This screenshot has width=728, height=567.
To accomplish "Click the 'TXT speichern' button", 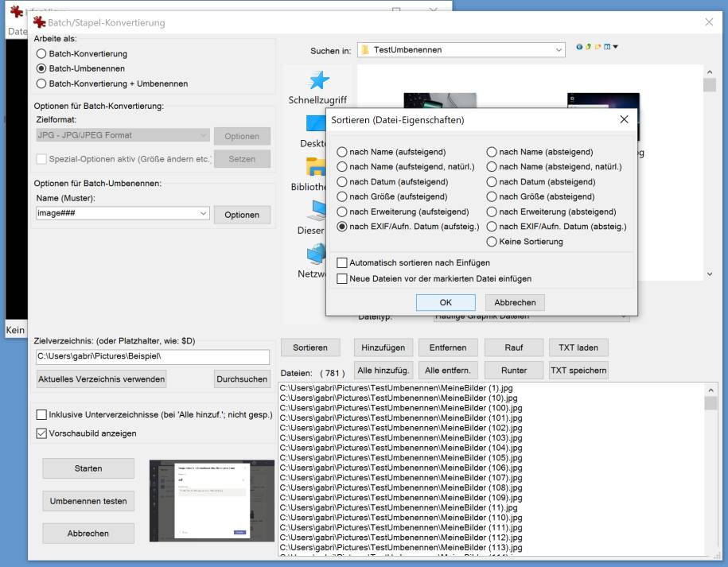I will point(578,370).
